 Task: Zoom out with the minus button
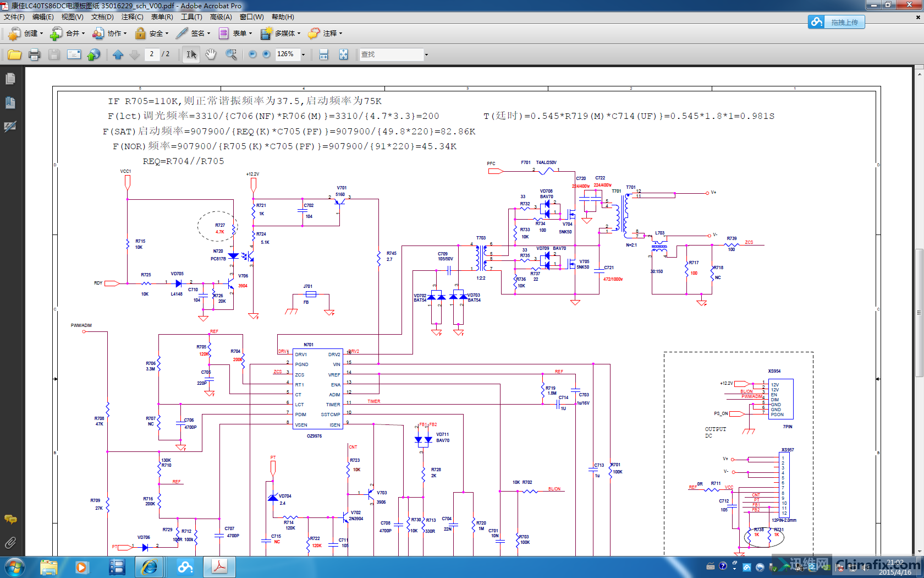[x=252, y=54]
